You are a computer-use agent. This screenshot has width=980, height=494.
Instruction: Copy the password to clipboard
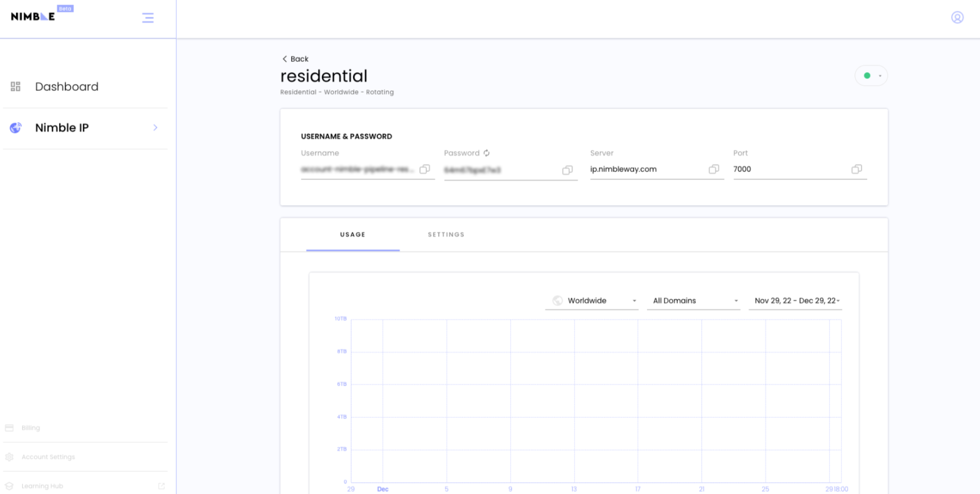[x=567, y=170]
